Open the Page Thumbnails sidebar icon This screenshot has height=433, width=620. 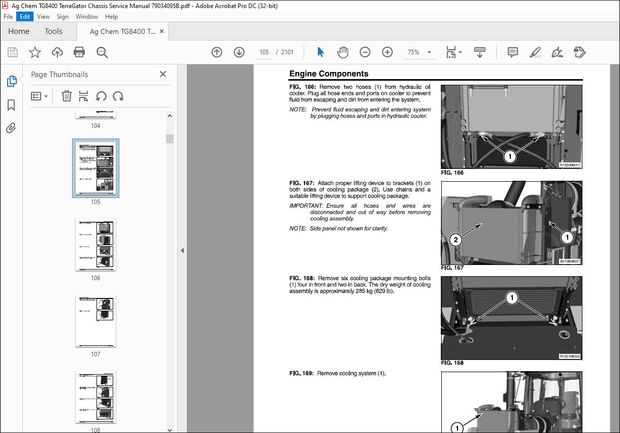click(11, 81)
